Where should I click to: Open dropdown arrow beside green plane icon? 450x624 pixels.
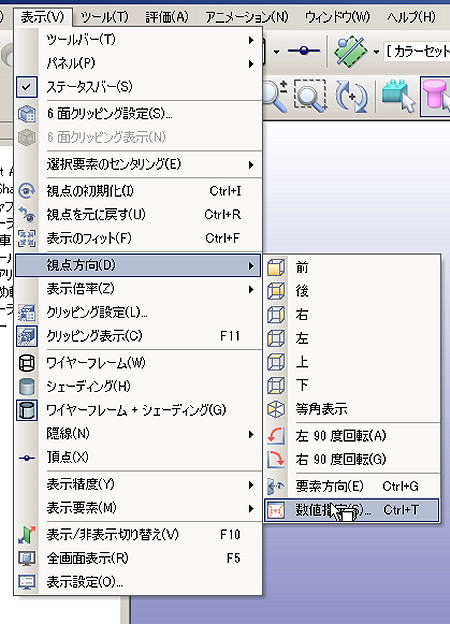coord(375,52)
